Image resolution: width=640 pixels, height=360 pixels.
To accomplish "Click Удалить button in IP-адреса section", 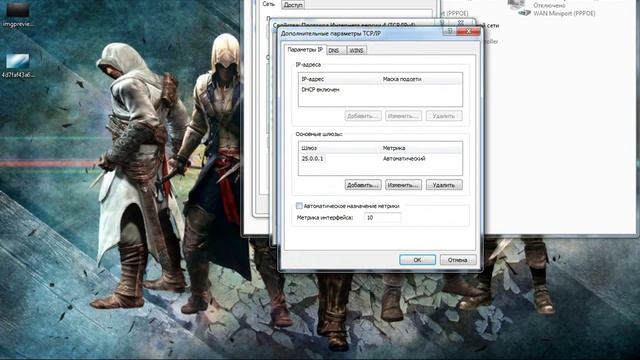I will coord(444,116).
